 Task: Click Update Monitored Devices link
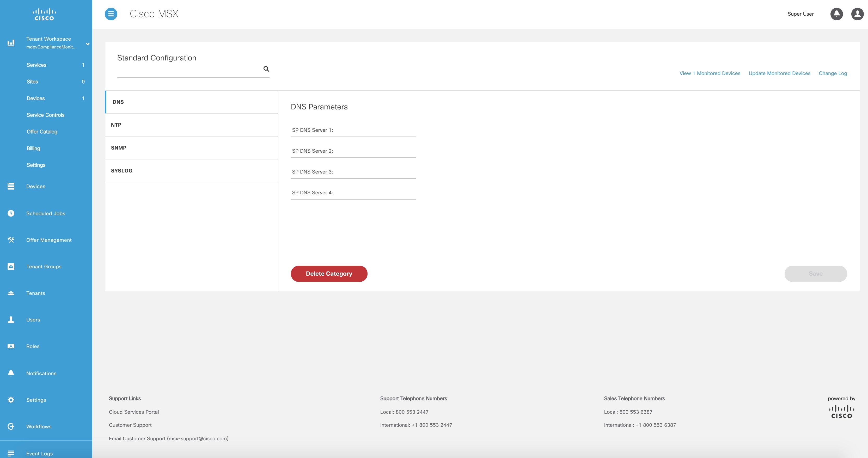(779, 73)
